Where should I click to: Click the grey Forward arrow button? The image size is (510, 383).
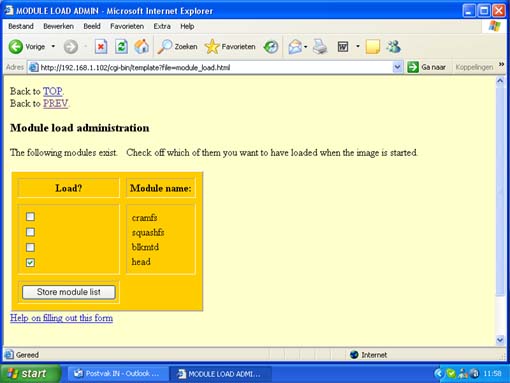tap(71, 47)
